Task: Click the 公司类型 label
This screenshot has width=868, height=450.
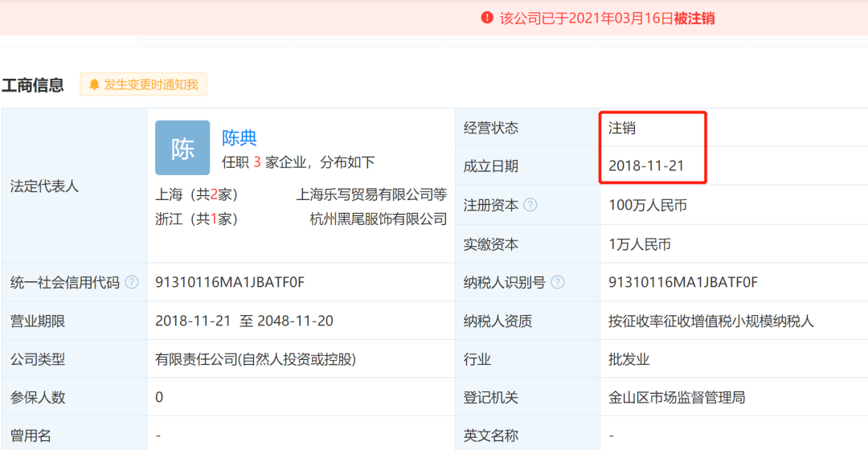Action: [x=38, y=359]
